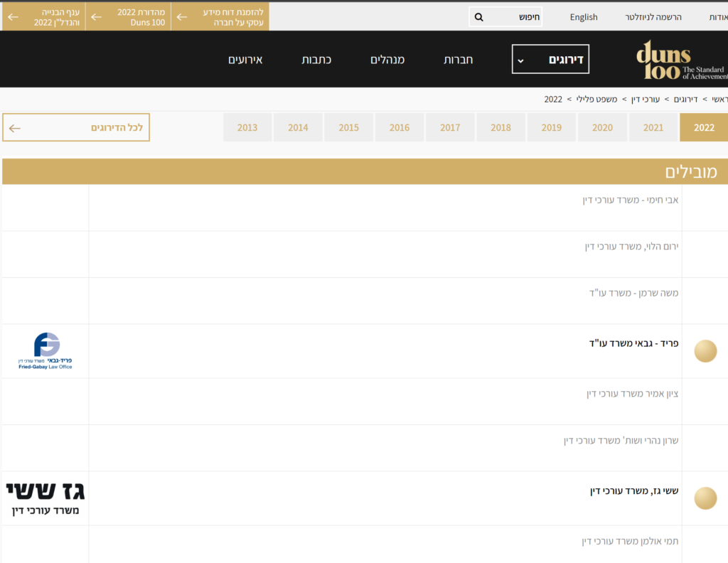Click the ששי גז law firm logo

click(x=45, y=498)
